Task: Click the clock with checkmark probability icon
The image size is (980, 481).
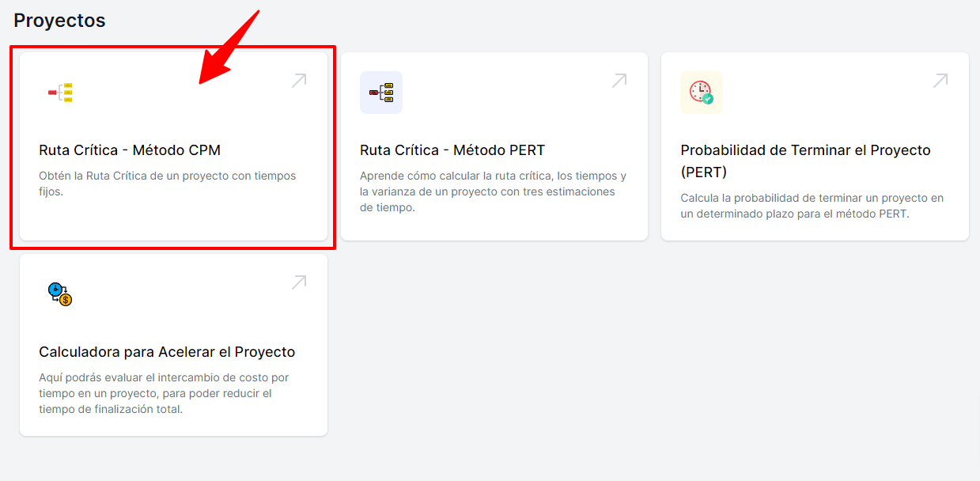Action: 702,93
